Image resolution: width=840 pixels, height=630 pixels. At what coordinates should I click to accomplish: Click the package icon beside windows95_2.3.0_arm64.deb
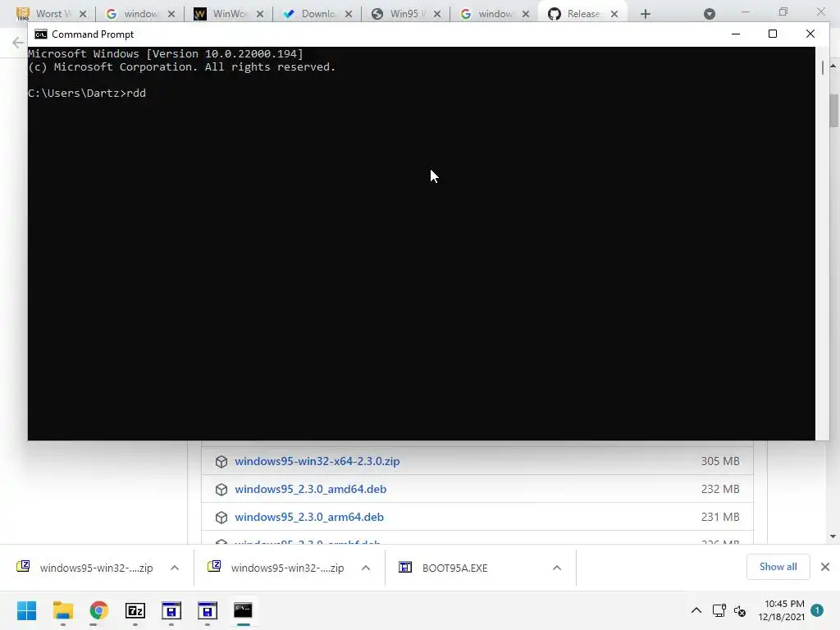point(221,518)
